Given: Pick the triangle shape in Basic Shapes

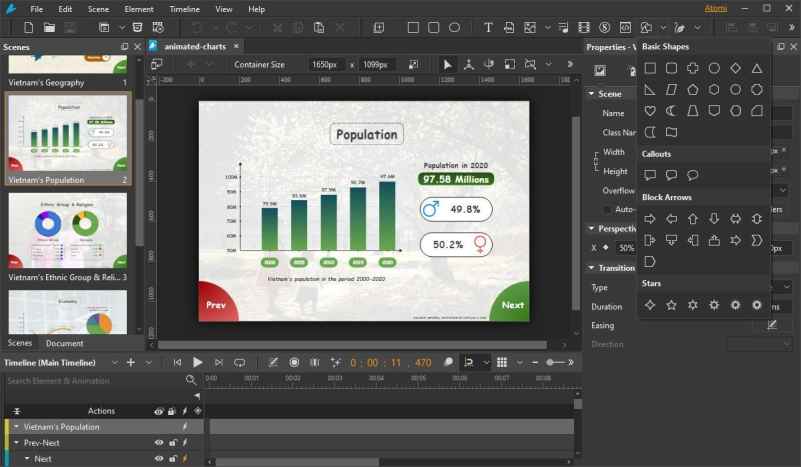Looking at the screenshot, I should tap(757, 68).
